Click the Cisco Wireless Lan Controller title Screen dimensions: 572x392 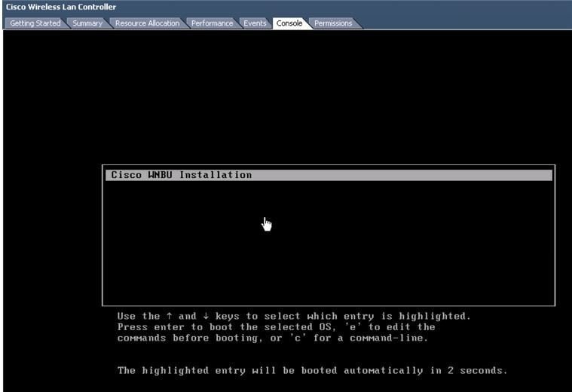pyautogui.click(x=61, y=7)
